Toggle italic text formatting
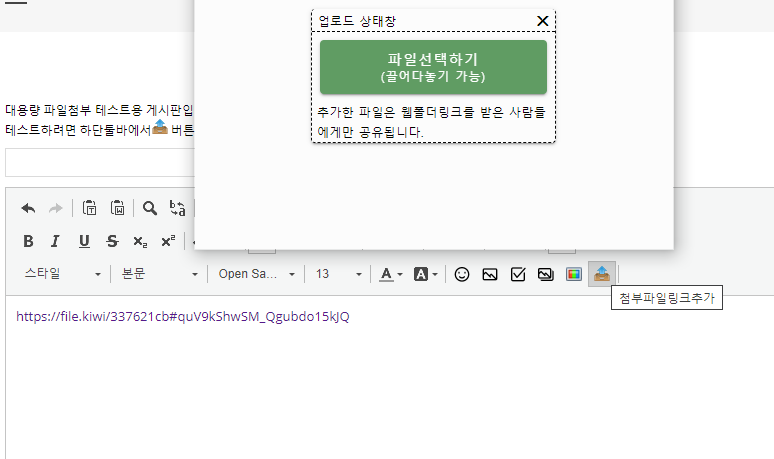The height and width of the screenshot is (459, 774). pyautogui.click(x=55, y=241)
